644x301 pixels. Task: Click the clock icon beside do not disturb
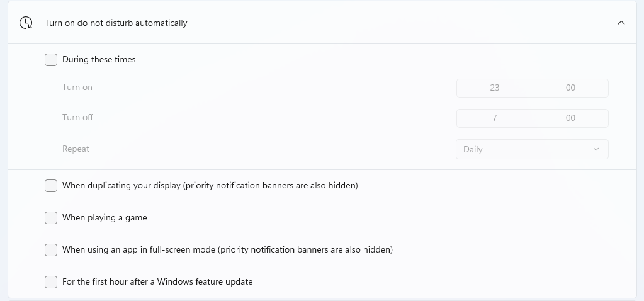pos(26,23)
